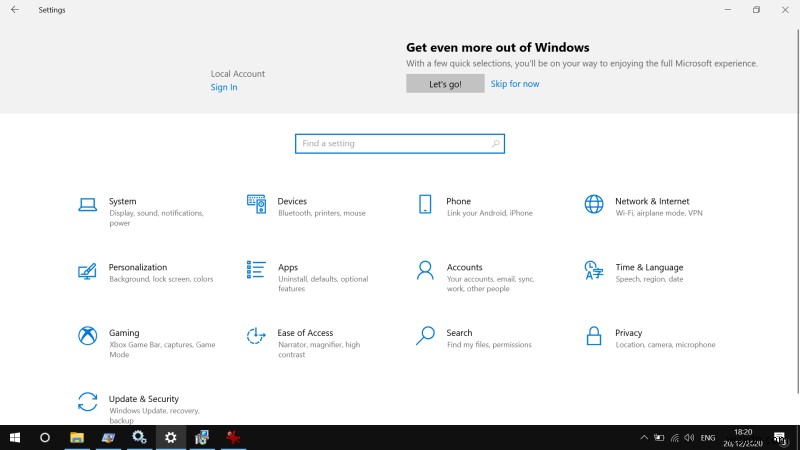800x450 pixels.
Task: Open File Explorer from the taskbar
Action: [76, 438]
